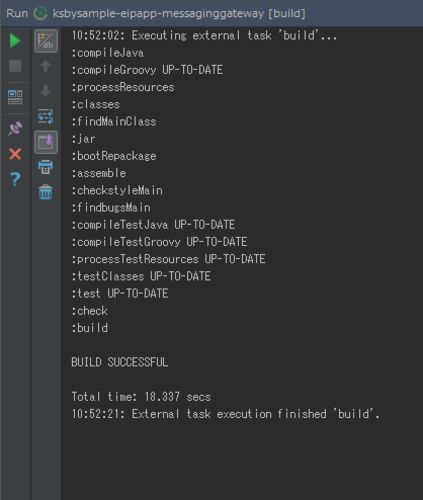Toggle scroll to end of console

[46, 142]
